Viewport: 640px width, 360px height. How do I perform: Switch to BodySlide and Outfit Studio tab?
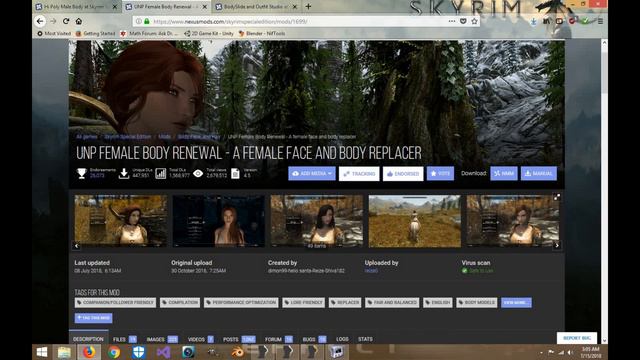[256, 7]
